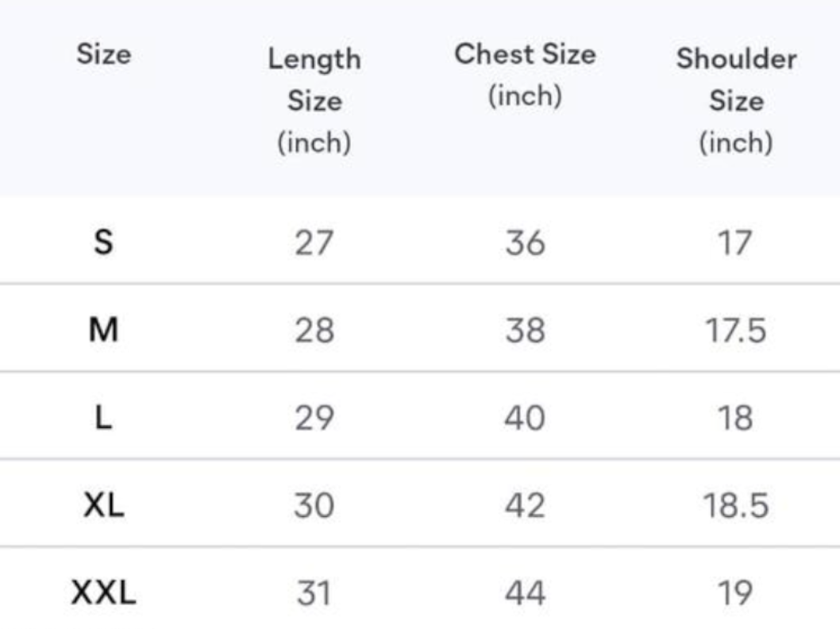Click length value 28 for size M

point(314,330)
